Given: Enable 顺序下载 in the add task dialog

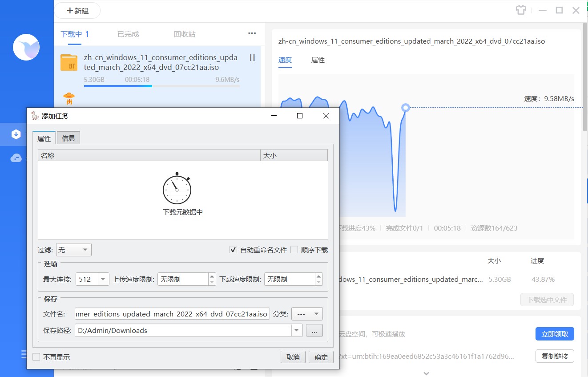Looking at the screenshot, I should pyautogui.click(x=294, y=249).
